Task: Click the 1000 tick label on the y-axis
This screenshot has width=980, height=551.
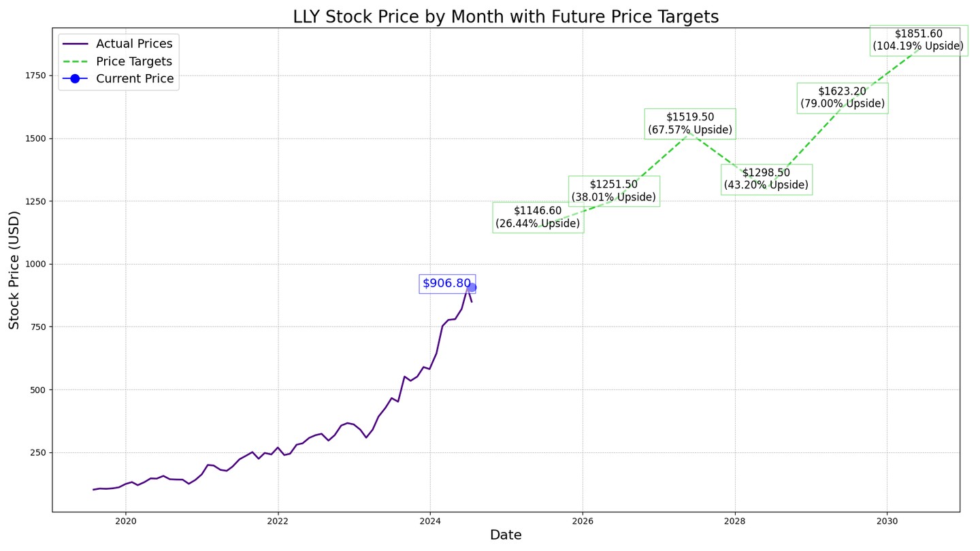Action: tap(34, 264)
